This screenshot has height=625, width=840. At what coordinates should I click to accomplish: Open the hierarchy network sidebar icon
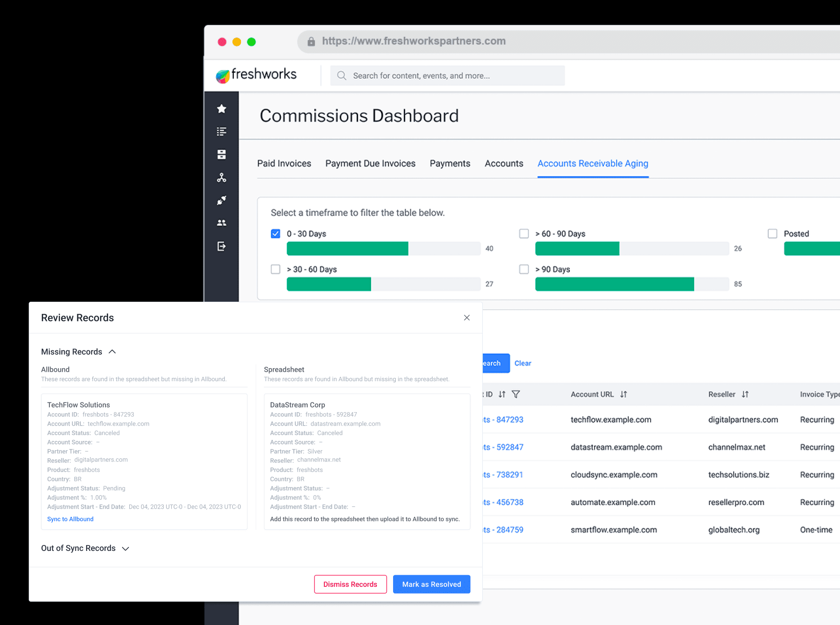[221, 178]
